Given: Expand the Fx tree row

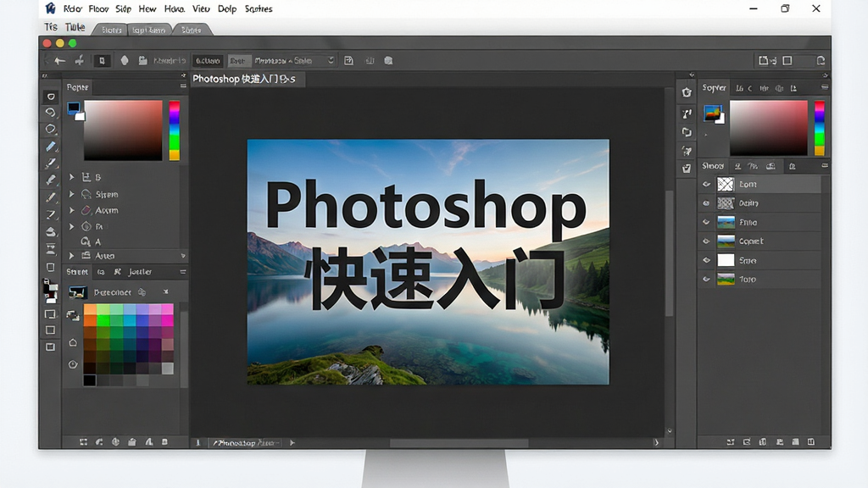Looking at the screenshot, I should (x=71, y=226).
